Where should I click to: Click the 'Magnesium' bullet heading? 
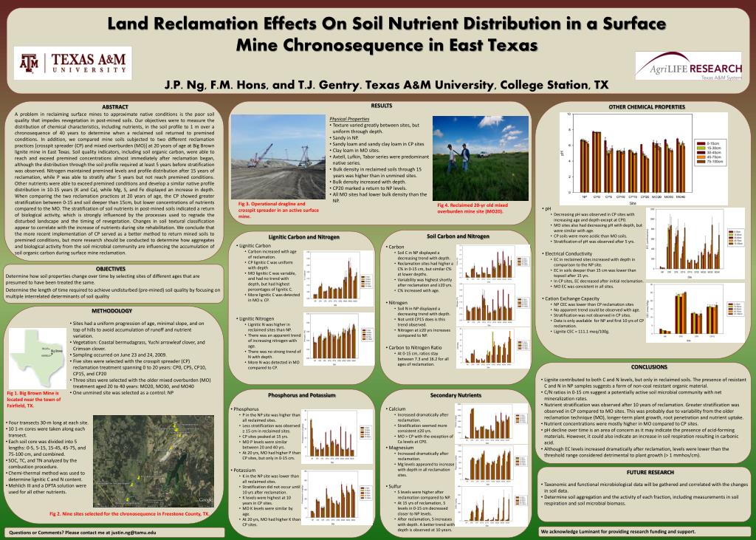point(401,448)
